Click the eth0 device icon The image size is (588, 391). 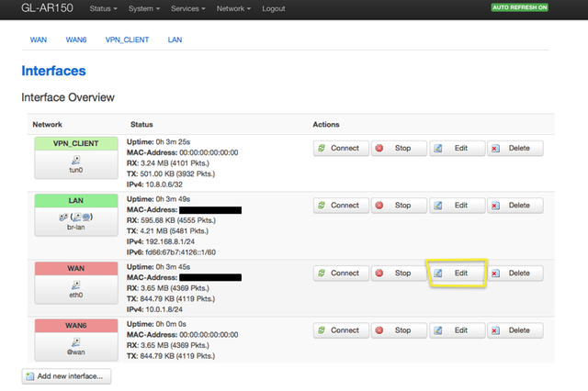pyautogui.click(x=75, y=285)
